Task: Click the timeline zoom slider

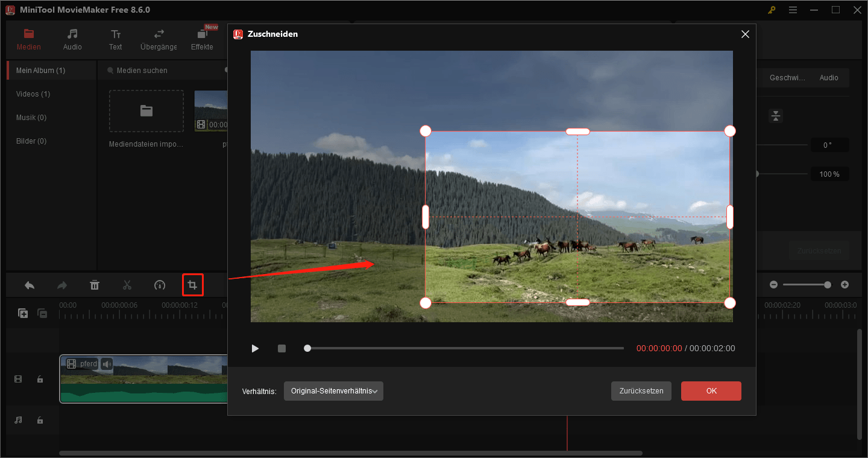Action: click(x=808, y=285)
